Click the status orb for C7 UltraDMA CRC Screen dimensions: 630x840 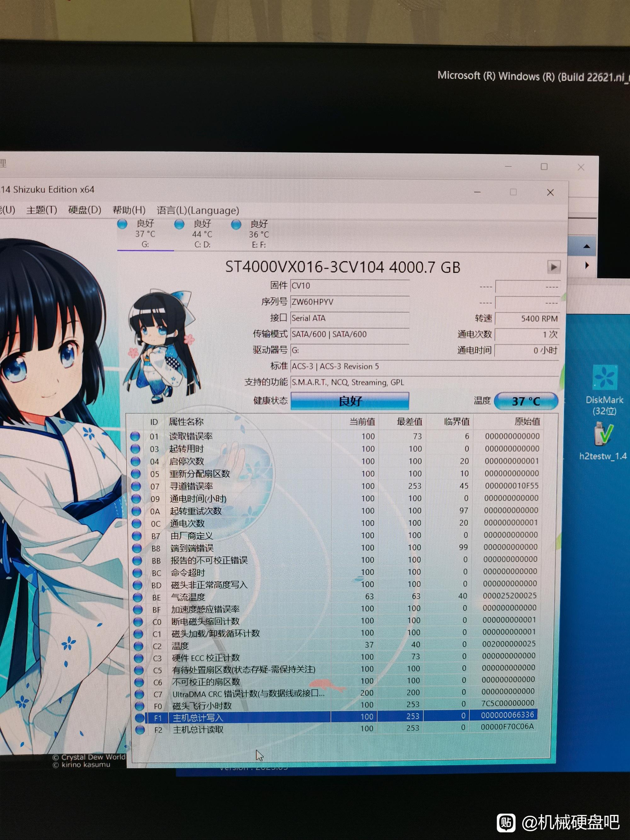139,694
